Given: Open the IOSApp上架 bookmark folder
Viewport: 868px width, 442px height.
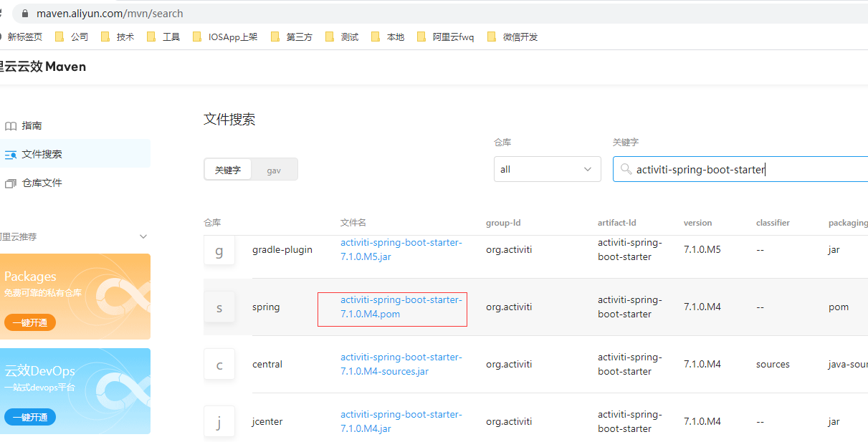Looking at the screenshot, I should click(225, 37).
